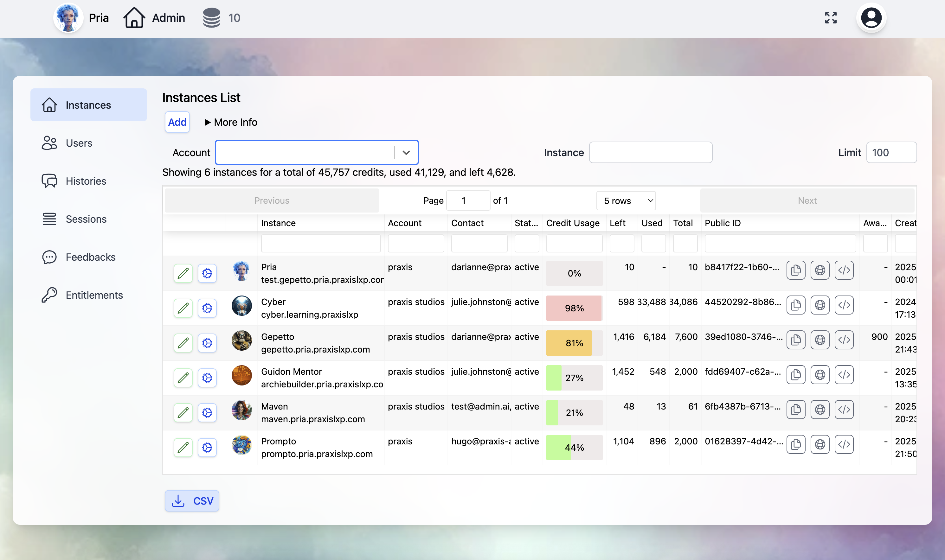
Task: Open the Account dropdown selector
Action: click(406, 152)
